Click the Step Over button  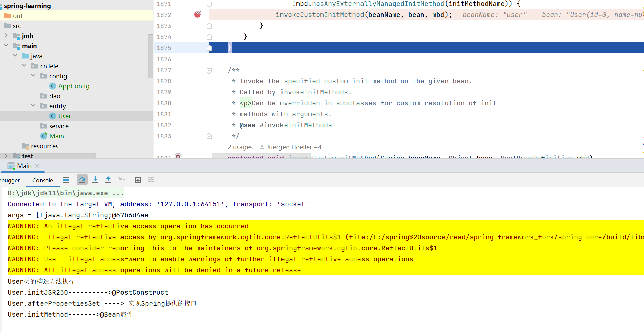[82, 180]
